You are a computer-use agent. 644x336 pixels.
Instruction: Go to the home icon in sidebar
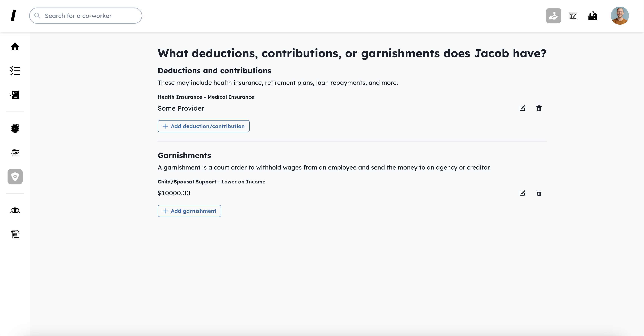15,47
